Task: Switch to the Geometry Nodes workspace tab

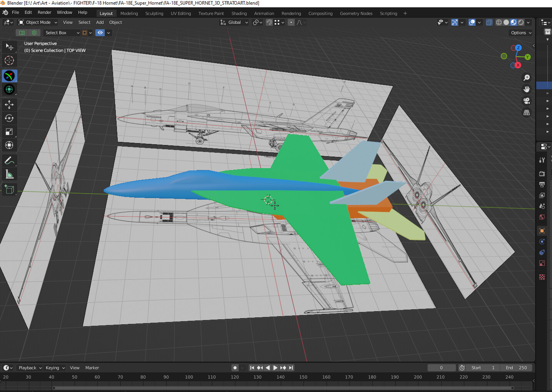Action: pos(356,13)
